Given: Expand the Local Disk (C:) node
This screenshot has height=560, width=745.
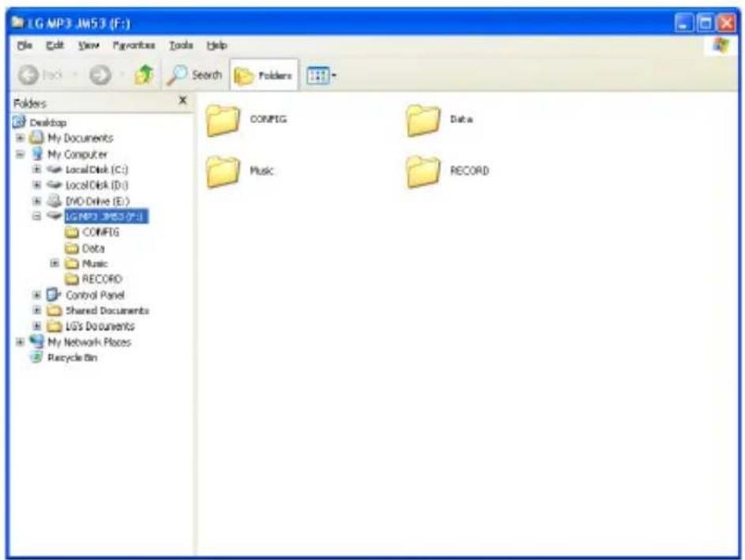Looking at the screenshot, I should [36, 170].
